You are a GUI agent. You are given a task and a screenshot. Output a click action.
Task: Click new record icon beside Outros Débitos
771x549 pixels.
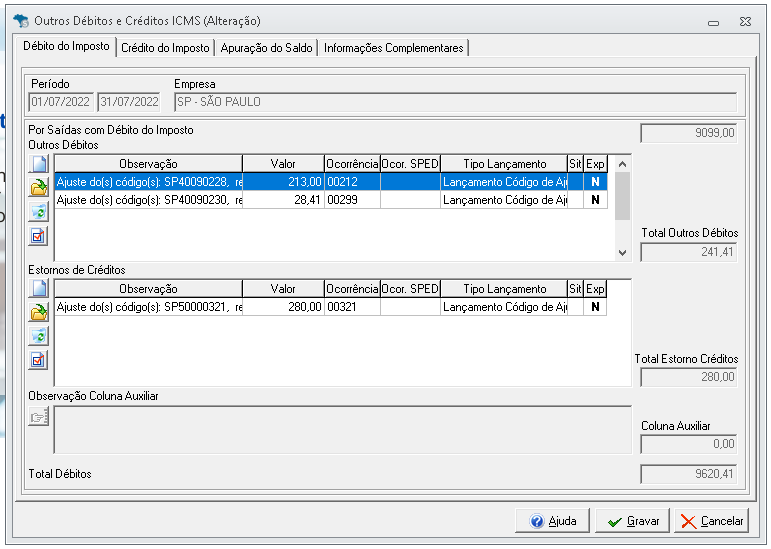click(x=39, y=164)
